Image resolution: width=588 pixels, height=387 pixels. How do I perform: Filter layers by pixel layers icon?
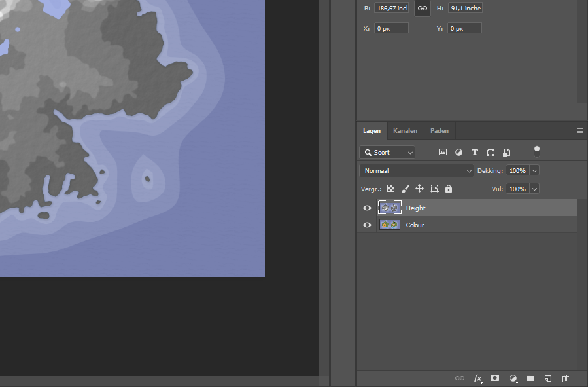point(443,152)
